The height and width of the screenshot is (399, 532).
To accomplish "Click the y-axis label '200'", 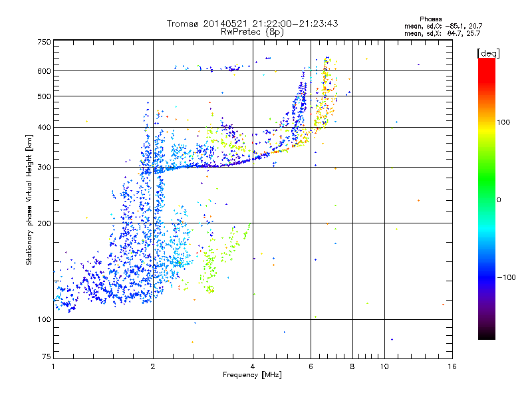I will pos(44,223).
